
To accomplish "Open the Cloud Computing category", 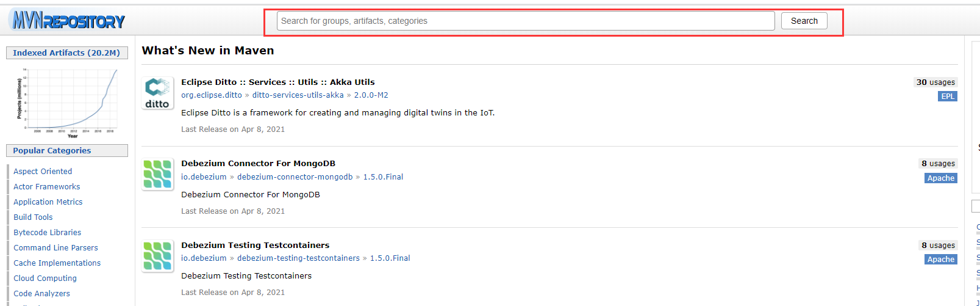I will tap(45, 279).
